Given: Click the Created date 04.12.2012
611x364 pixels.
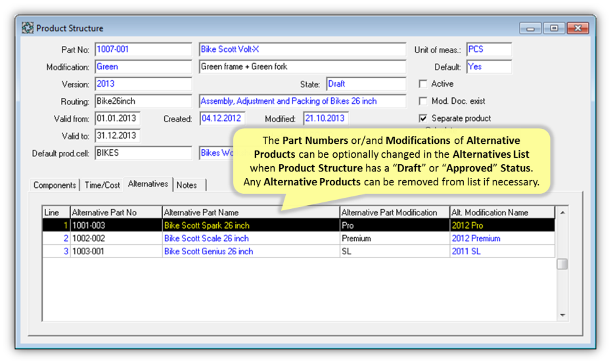Looking at the screenshot, I should (x=222, y=118).
